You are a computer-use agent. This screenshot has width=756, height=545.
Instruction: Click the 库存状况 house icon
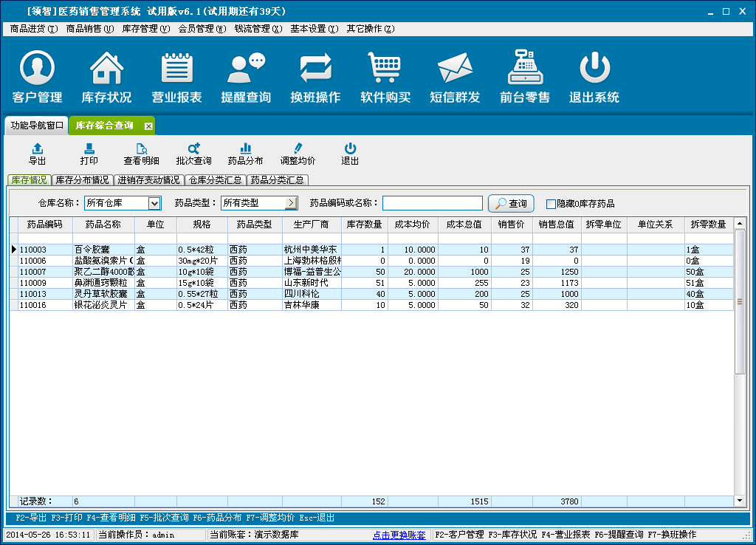pos(106,69)
